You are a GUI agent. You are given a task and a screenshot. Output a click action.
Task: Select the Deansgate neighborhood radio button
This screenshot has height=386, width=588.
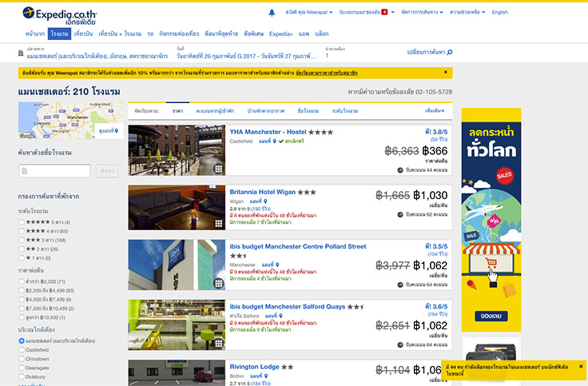pyautogui.click(x=22, y=368)
